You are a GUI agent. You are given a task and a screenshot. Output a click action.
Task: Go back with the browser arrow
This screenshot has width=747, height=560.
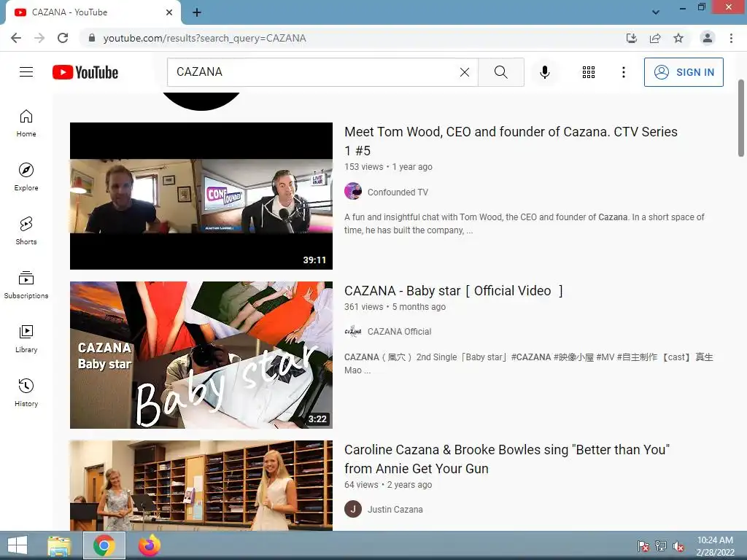16,38
